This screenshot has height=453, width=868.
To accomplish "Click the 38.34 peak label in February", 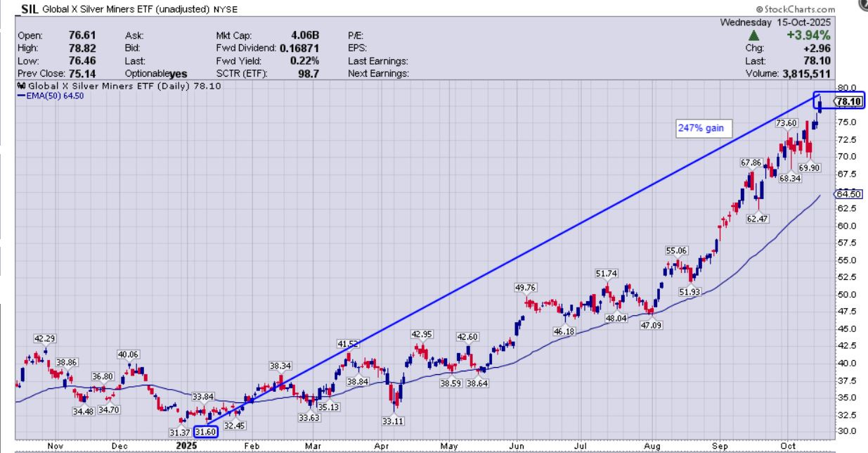I will [280, 366].
